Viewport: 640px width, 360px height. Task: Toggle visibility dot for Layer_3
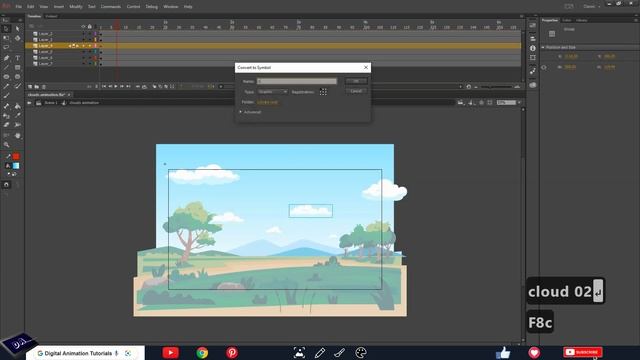click(x=84, y=40)
